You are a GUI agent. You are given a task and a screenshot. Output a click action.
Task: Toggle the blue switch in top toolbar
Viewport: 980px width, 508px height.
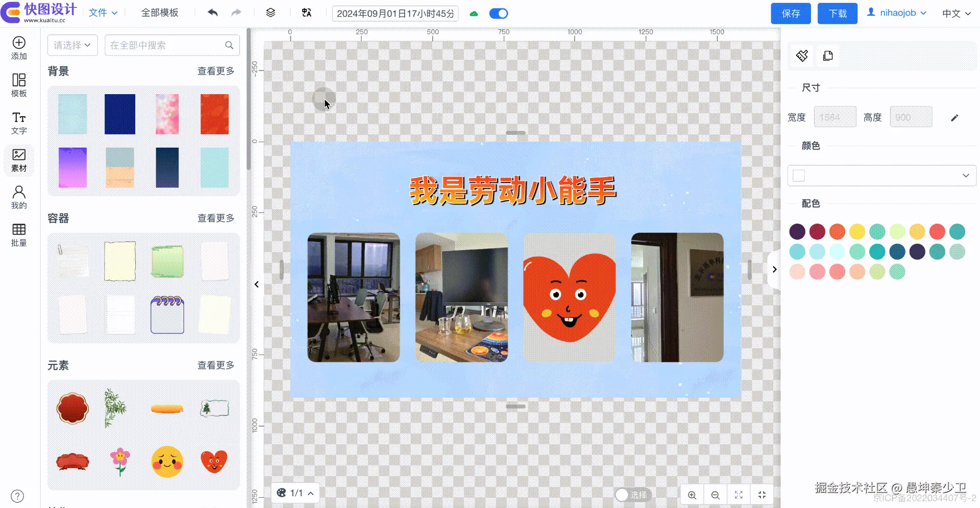(498, 13)
